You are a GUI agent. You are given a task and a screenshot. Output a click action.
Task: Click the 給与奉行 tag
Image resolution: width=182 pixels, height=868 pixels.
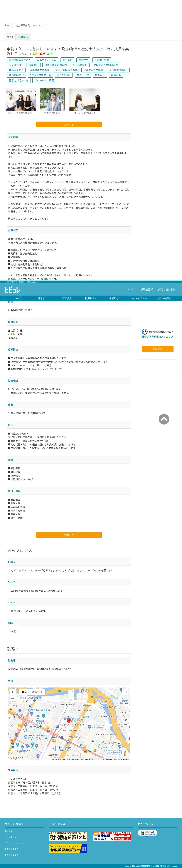(67, 60)
